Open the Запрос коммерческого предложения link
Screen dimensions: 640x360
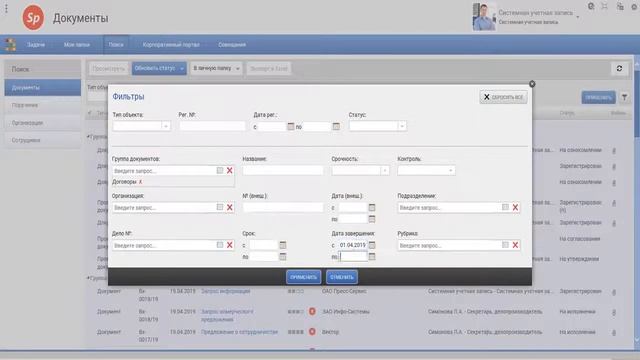click(227, 315)
